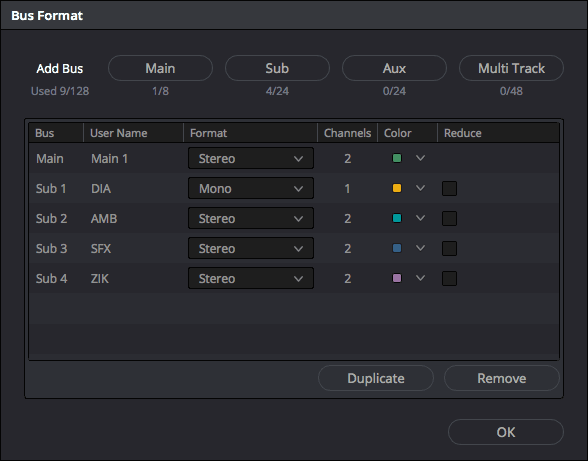588x461 pixels.
Task: Click the purple color swatch of the ZIK bus
Action: (397, 278)
